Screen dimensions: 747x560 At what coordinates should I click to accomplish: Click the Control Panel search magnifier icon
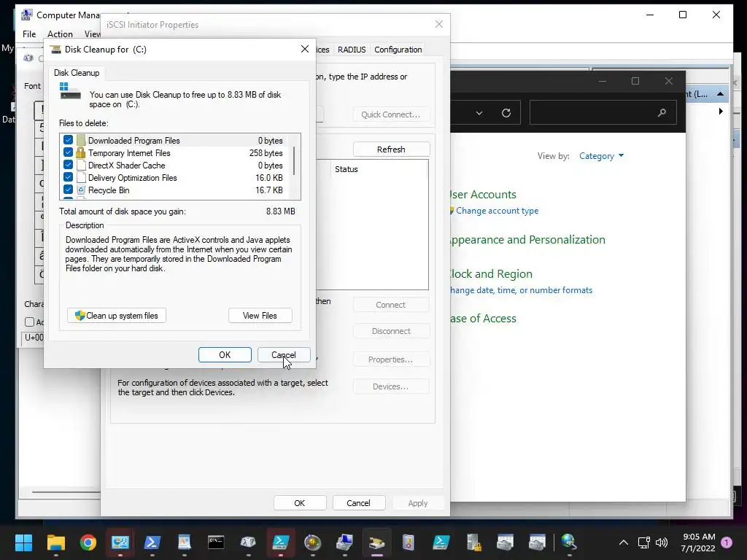click(x=662, y=113)
